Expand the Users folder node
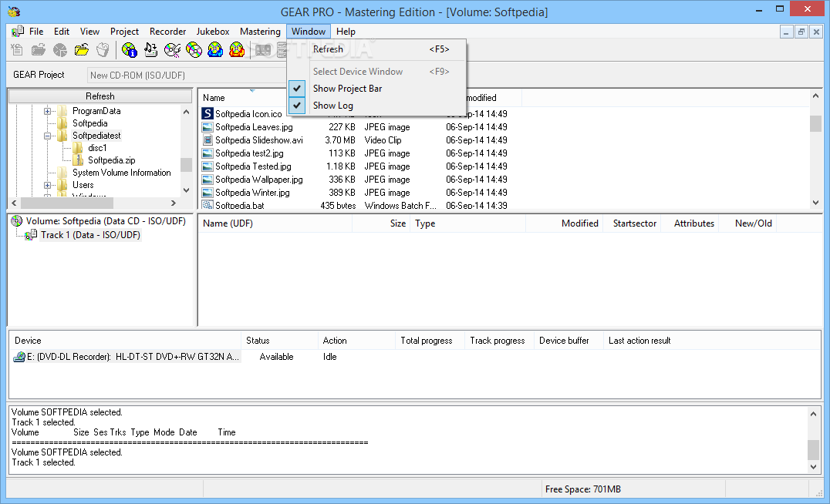This screenshot has height=504, width=830. pos(48,185)
